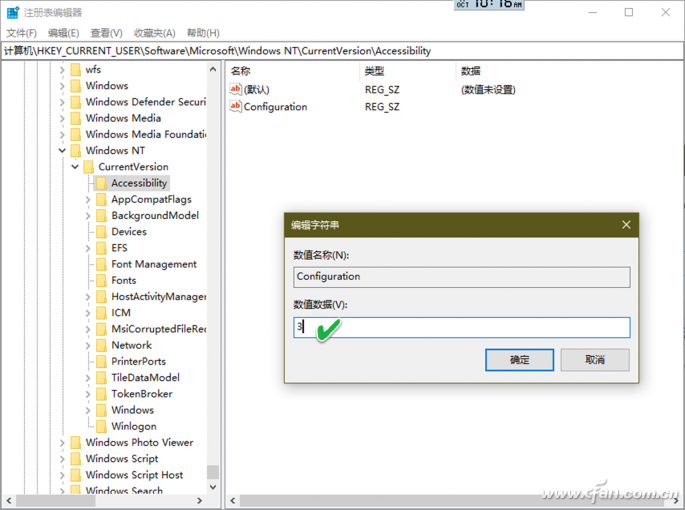685x510 pixels.
Task: Click the 数值数据 input field
Action: [462, 328]
